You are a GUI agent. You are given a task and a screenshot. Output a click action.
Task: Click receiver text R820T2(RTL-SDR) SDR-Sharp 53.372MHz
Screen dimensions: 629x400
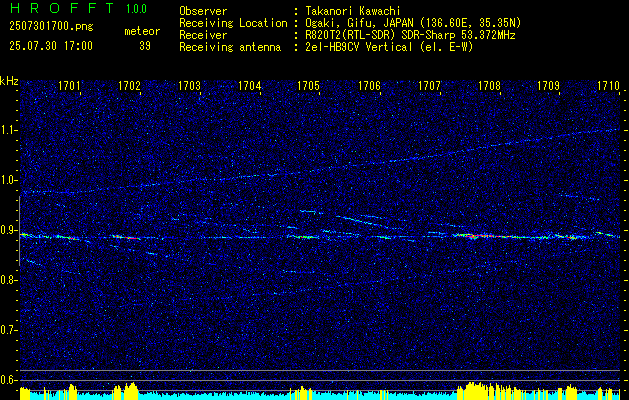[410, 35]
